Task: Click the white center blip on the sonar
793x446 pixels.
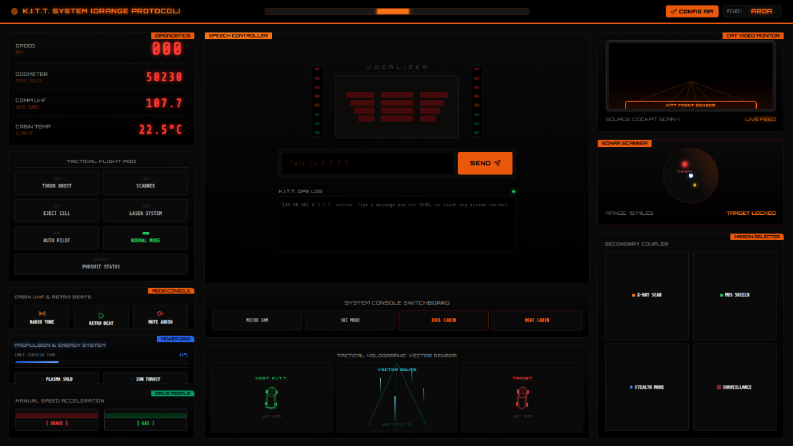Action: point(691,176)
